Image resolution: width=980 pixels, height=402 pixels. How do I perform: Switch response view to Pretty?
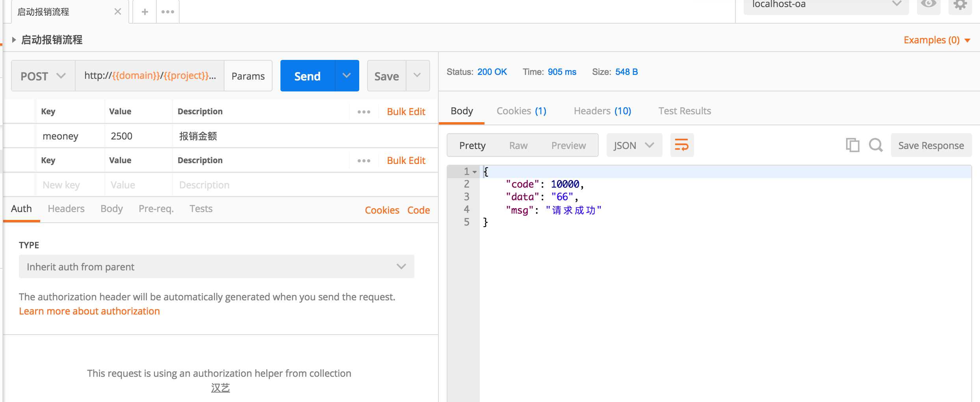[x=472, y=145]
